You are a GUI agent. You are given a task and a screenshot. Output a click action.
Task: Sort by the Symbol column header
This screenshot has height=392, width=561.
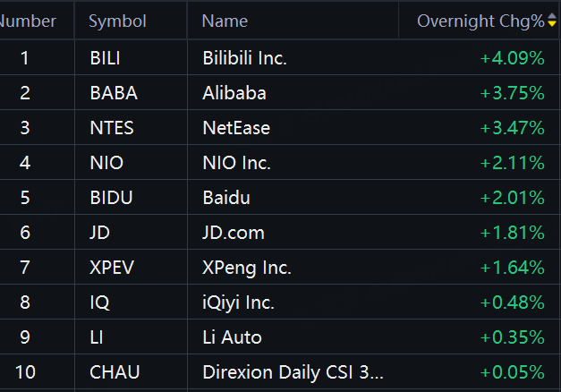117,21
